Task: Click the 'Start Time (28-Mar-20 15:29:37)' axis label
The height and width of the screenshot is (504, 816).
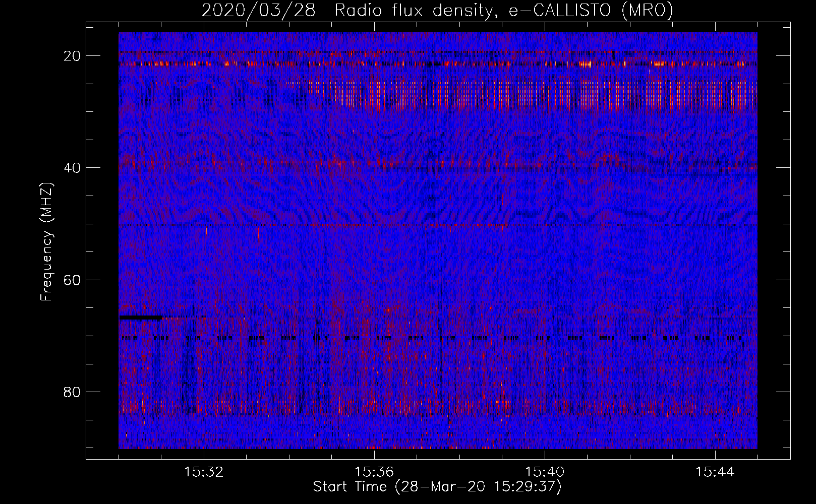Action: click(437, 487)
